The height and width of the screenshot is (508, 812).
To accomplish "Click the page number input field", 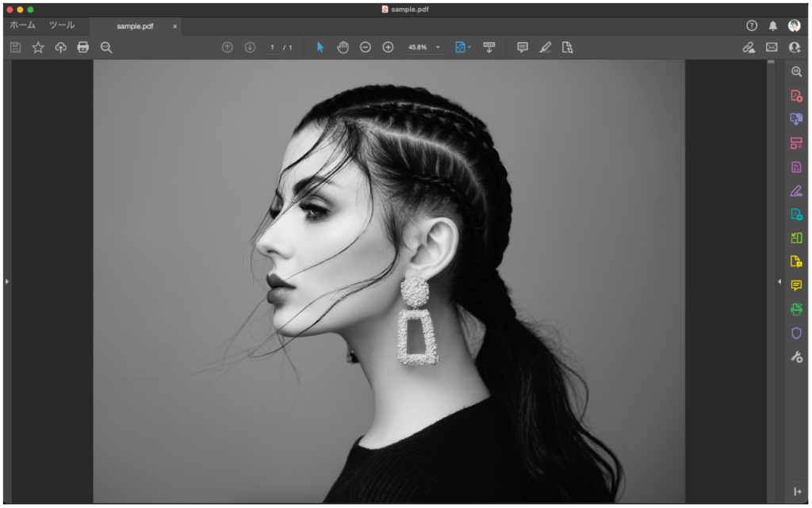I will point(273,48).
